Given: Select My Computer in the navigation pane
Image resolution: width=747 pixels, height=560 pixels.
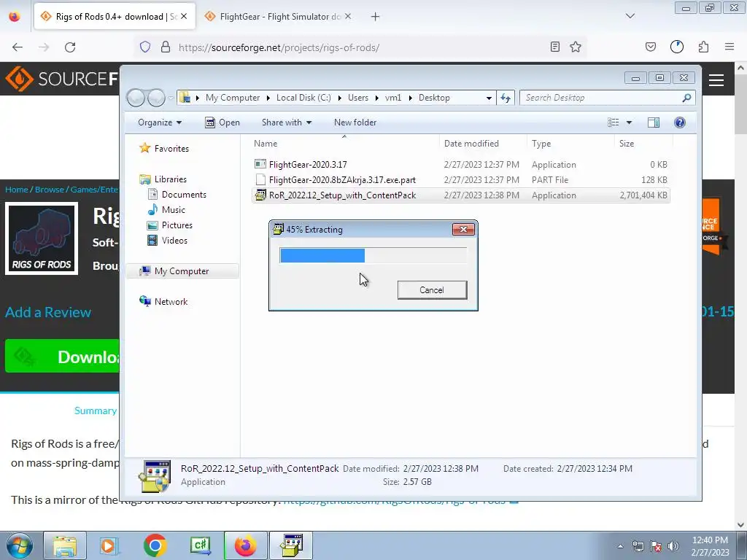Looking at the screenshot, I should click(182, 271).
